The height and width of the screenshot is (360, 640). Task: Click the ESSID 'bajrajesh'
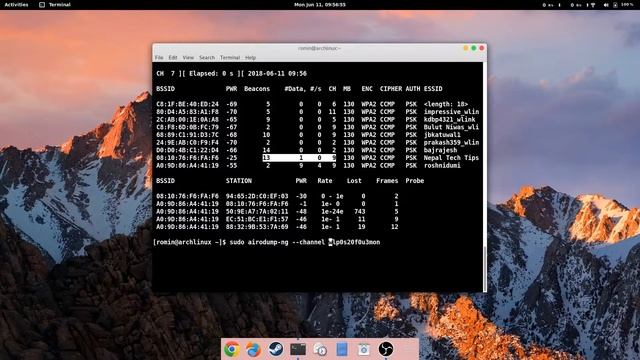point(440,150)
